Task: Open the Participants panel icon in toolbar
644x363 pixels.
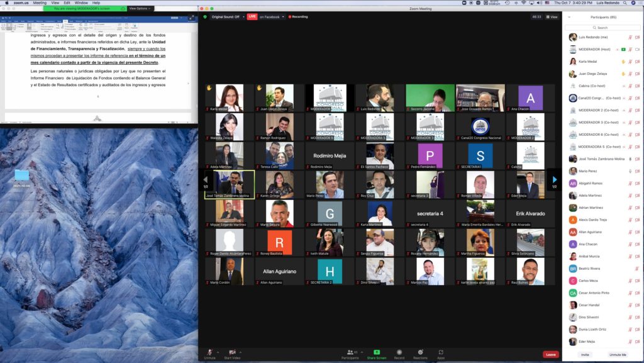Action: pos(350,352)
